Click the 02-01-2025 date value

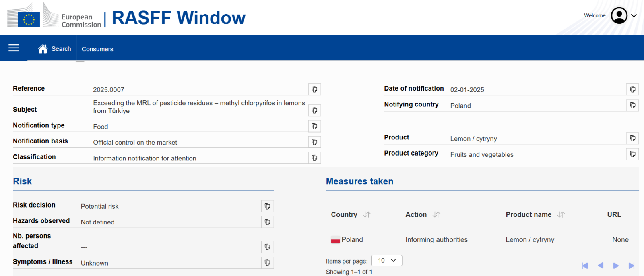(x=467, y=90)
